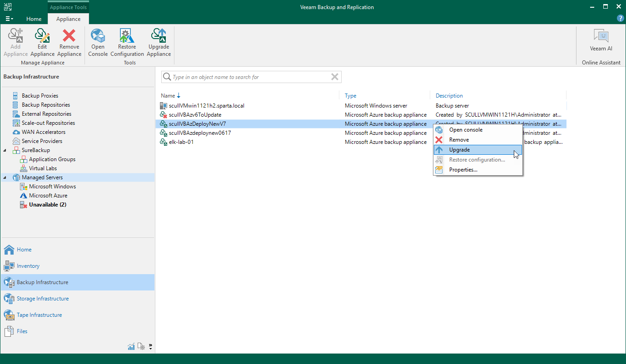Select Backup Proxies in the tree
Image resolution: width=626 pixels, height=364 pixels.
point(40,96)
